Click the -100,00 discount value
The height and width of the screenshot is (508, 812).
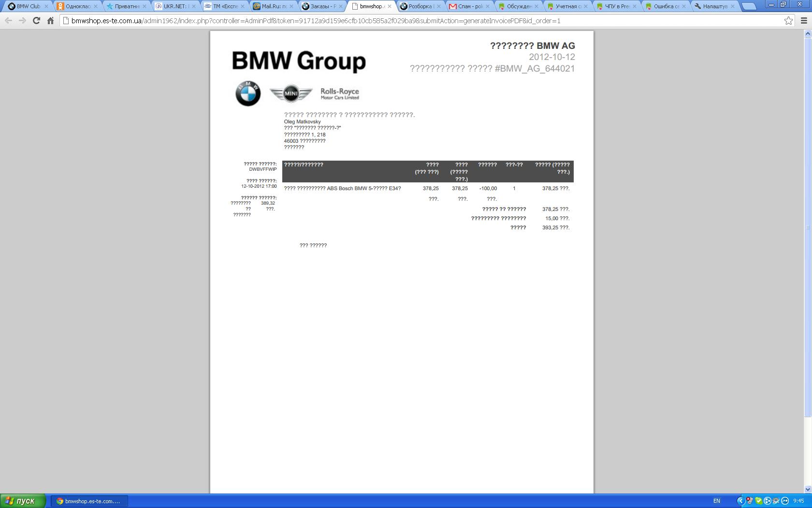coord(488,188)
